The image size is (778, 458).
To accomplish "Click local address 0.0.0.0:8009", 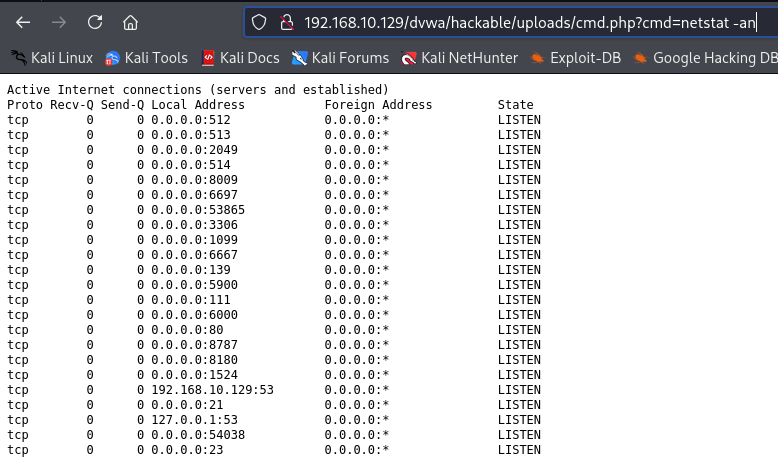I will 194,180.
